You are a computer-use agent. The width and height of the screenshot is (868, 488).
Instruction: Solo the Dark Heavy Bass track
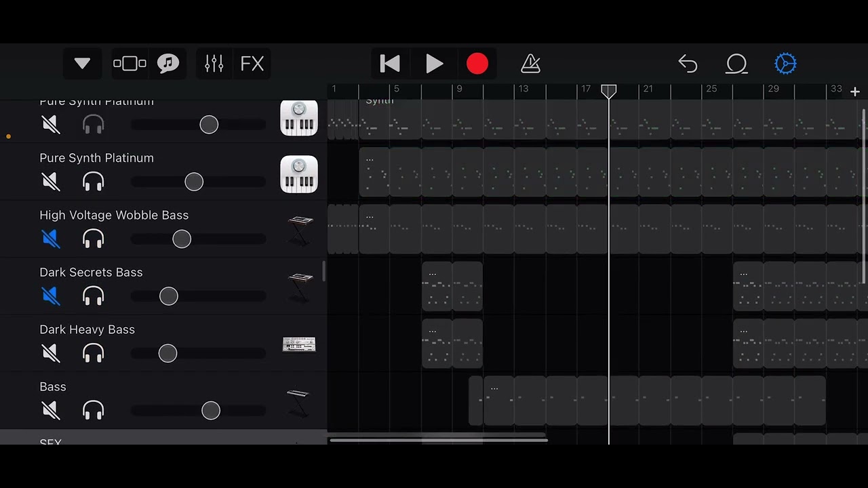coord(94,353)
